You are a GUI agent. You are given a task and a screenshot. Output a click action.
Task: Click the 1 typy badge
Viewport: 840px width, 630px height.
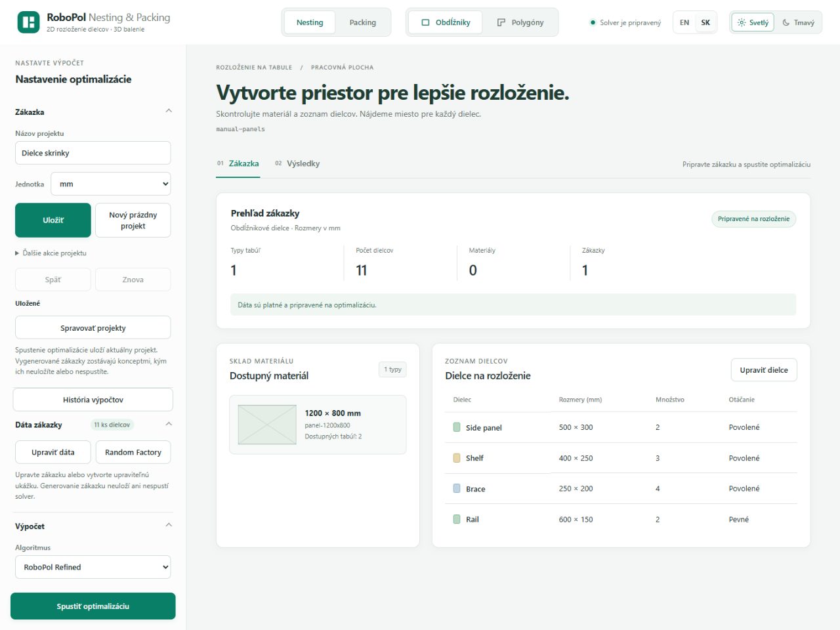[x=392, y=369]
